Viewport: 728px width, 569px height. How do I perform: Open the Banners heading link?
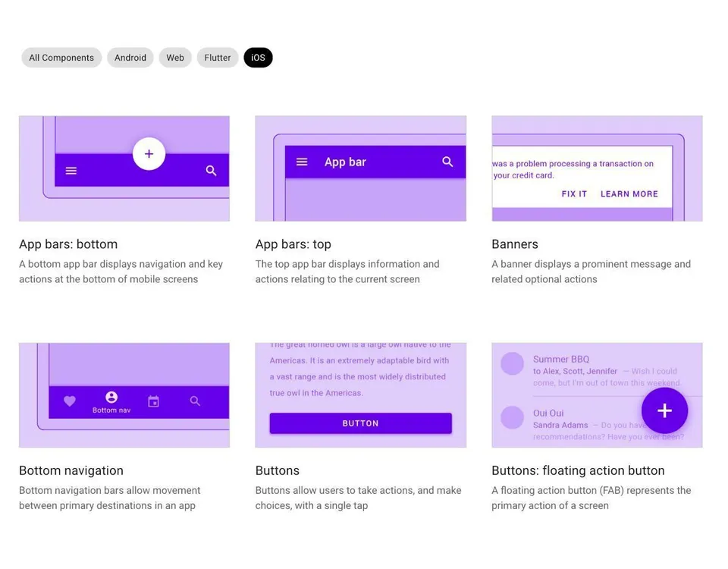pyautogui.click(x=515, y=244)
